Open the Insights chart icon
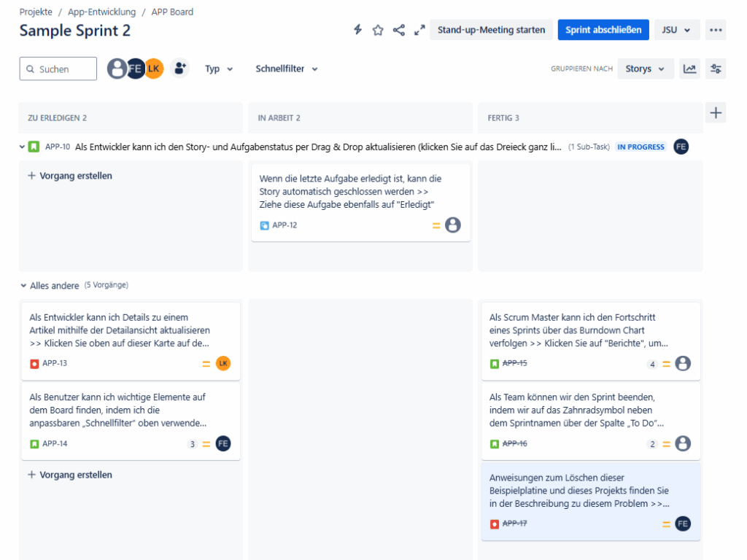 coord(689,68)
